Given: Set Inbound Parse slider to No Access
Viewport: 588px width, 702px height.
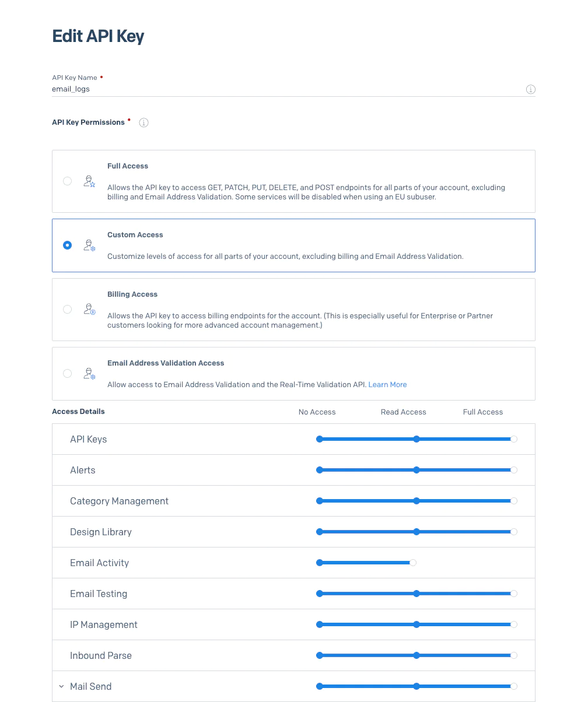Looking at the screenshot, I should point(320,655).
